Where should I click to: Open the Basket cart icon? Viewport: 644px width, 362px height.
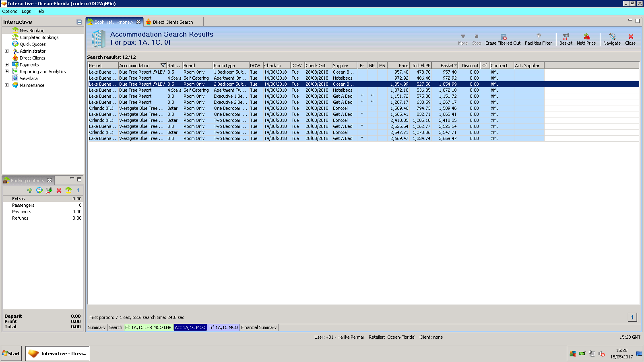click(x=566, y=37)
